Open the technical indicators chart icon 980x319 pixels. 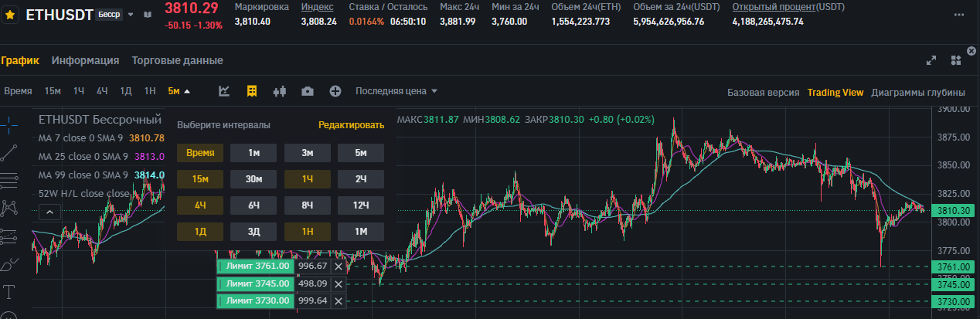click(224, 91)
